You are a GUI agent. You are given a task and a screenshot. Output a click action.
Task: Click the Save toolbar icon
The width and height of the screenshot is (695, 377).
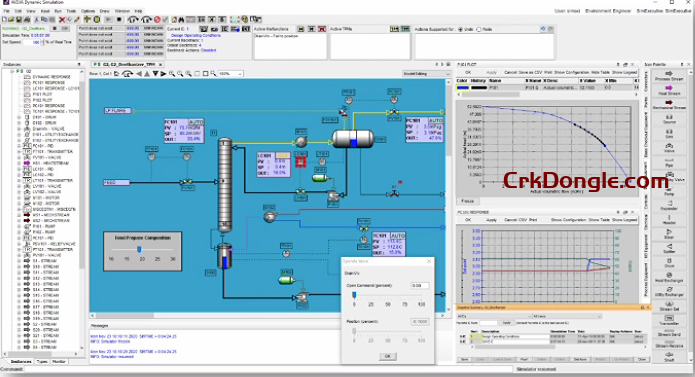tap(20, 19)
